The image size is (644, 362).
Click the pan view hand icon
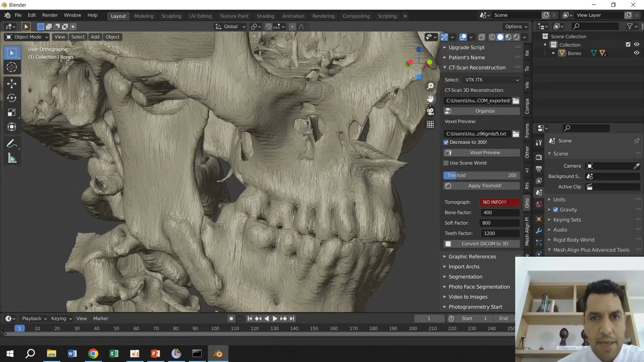pos(430,99)
